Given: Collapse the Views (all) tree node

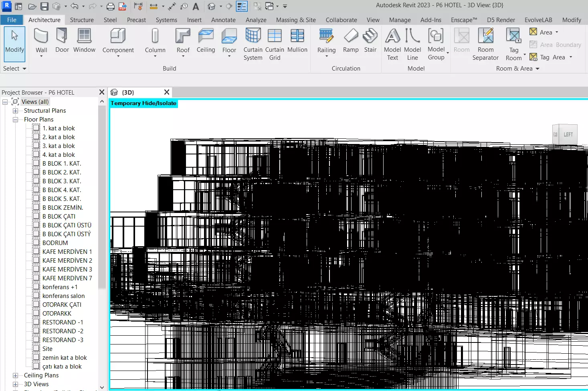Looking at the screenshot, I should point(5,102).
